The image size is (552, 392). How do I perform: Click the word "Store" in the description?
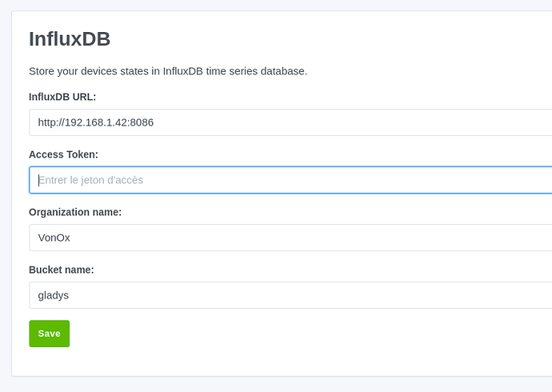click(43, 71)
